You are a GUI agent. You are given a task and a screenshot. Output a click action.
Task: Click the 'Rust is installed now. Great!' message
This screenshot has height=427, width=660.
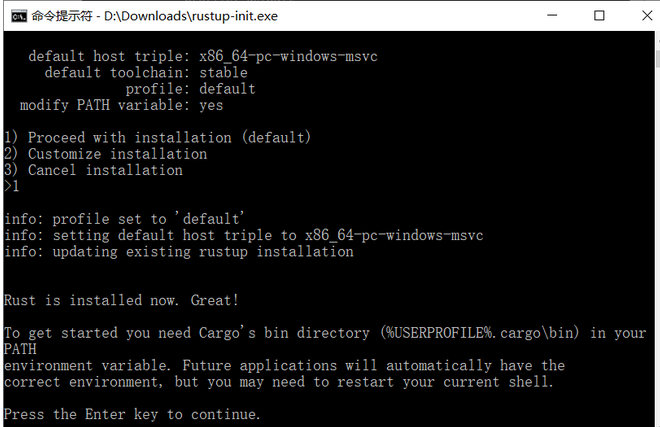pos(121,300)
